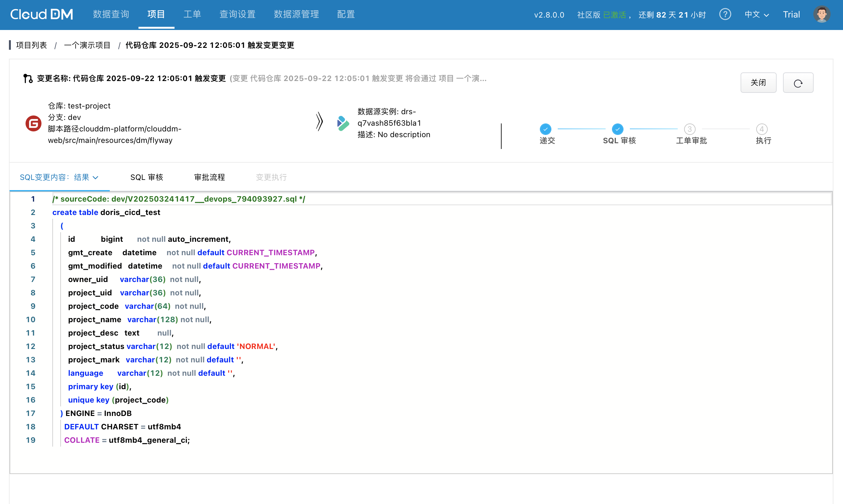Select step 3 工单审批 circle
The height and width of the screenshot is (504, 843).
click(689, 129)
